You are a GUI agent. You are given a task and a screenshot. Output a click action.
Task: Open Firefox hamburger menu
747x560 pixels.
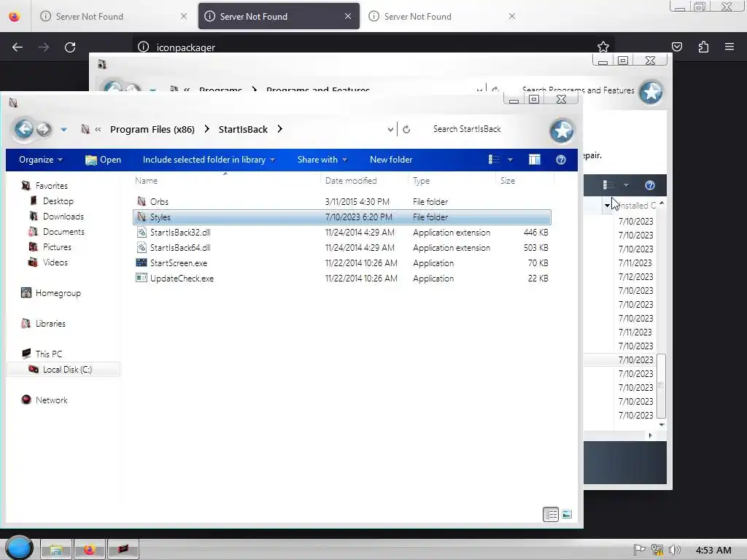point(729,47)
